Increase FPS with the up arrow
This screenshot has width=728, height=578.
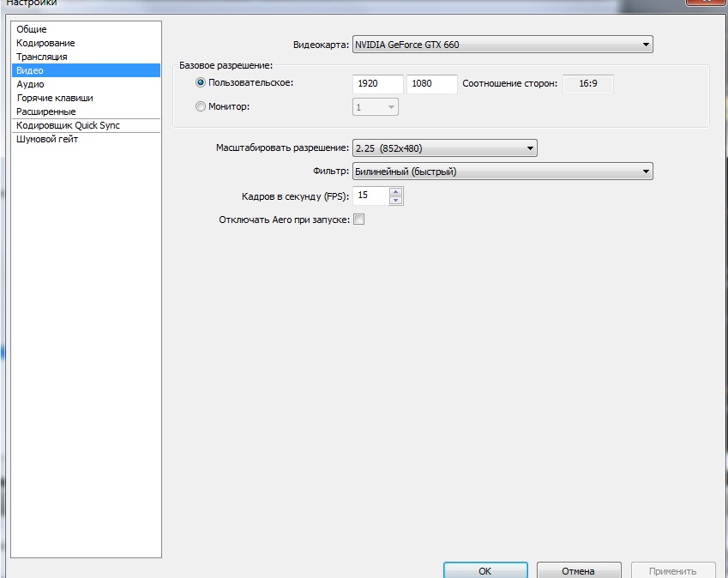coord(395,191)
